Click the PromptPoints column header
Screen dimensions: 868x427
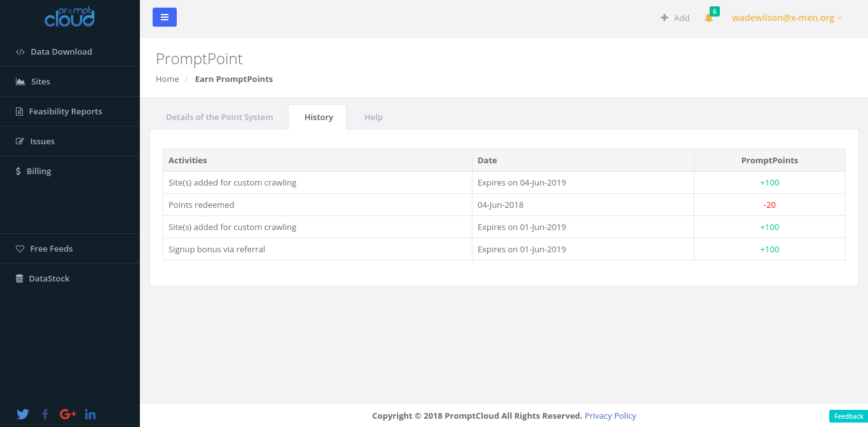pos(769,161)
